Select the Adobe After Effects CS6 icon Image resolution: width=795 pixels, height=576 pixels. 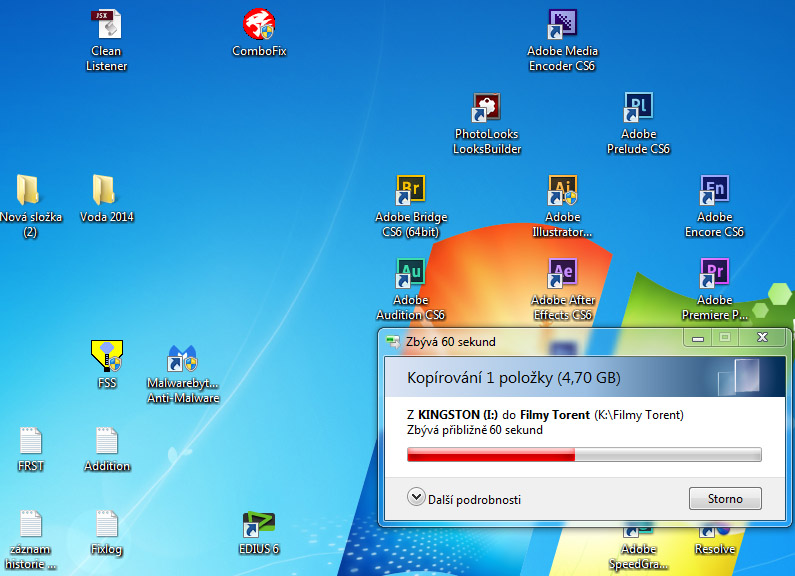pos(562,272)
